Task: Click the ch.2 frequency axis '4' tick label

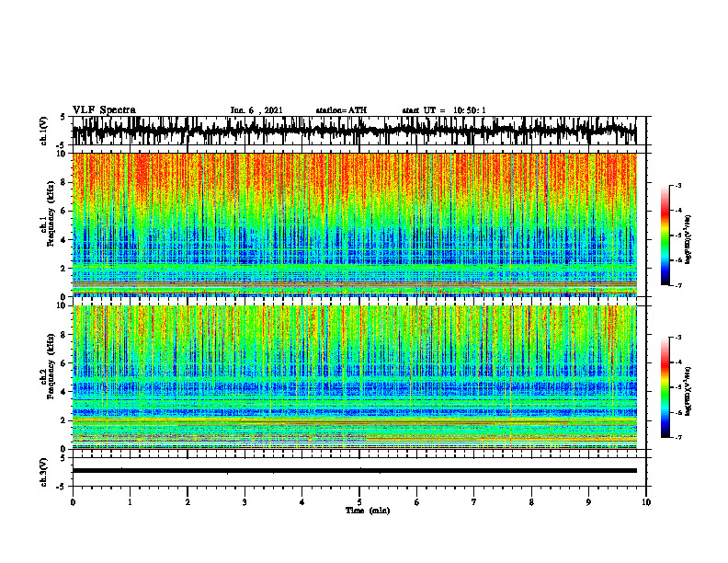Action: pyautogui.click(x=64, y=392)
